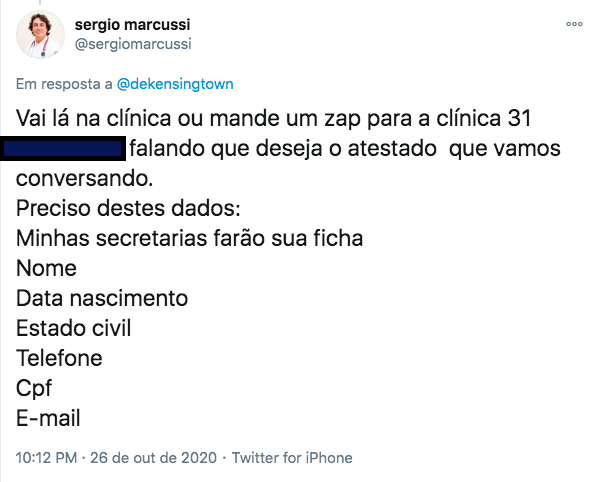
Task: Click the 'E-mail' line in the tweet
Action: click(48, 418)
